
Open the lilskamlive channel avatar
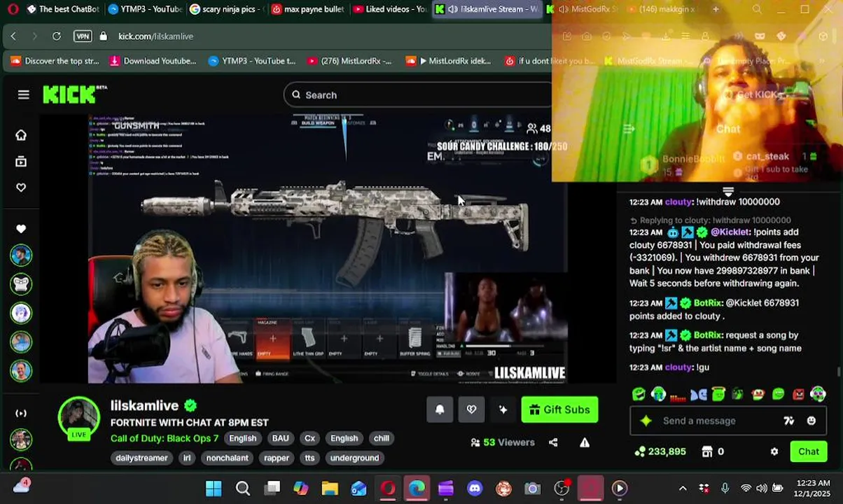78,419
